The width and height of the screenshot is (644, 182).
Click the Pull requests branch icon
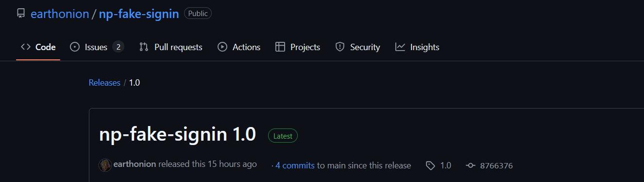[144, 47]
